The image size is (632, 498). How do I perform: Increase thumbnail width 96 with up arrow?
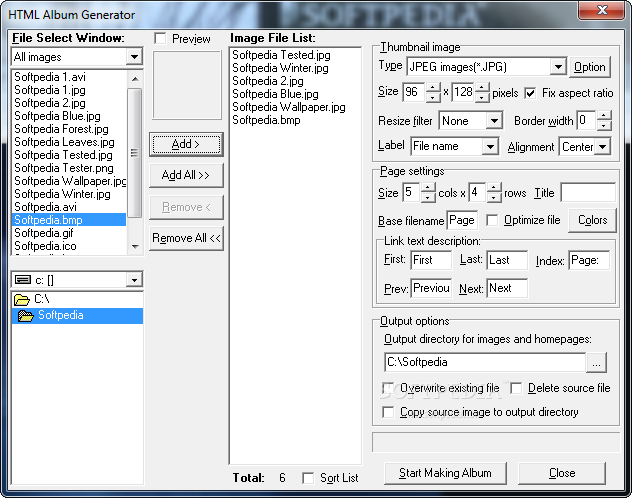click(x=433, y=88)
